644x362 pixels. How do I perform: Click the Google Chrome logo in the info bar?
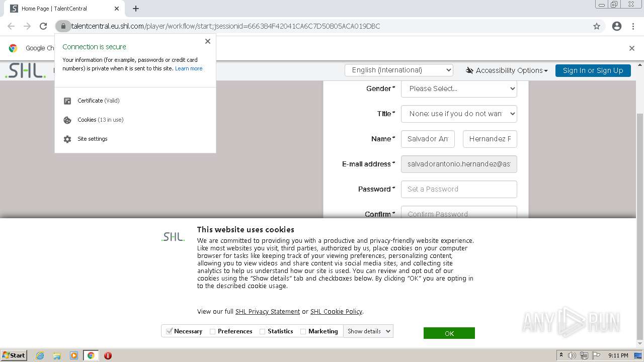pos(13,48)
